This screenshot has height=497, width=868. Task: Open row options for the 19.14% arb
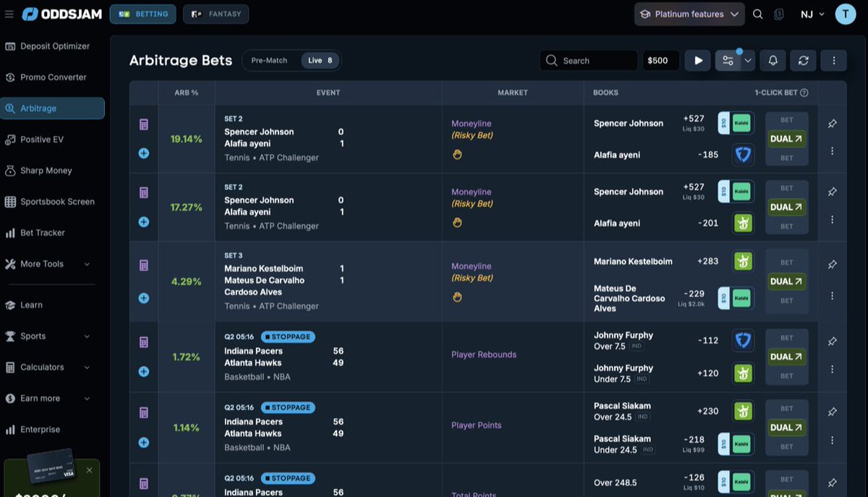click(x=833, y=151)
